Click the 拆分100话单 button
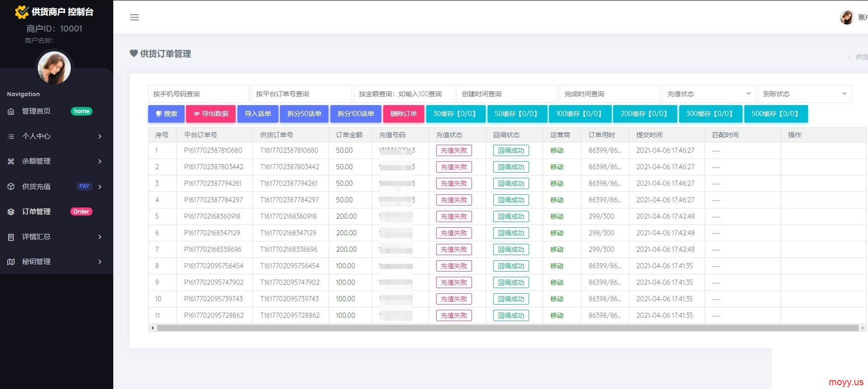Viewport: 868px width, 389px height. coord(356,114)
